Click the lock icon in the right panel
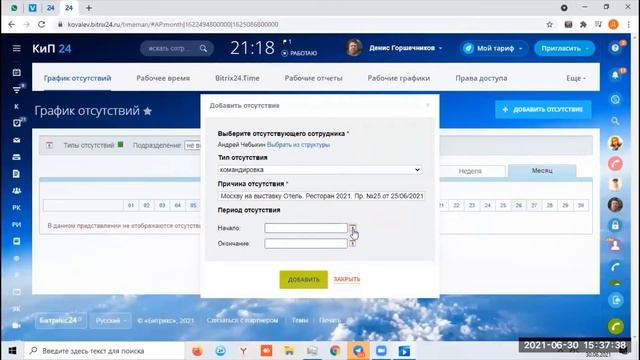 coord(616,225)
